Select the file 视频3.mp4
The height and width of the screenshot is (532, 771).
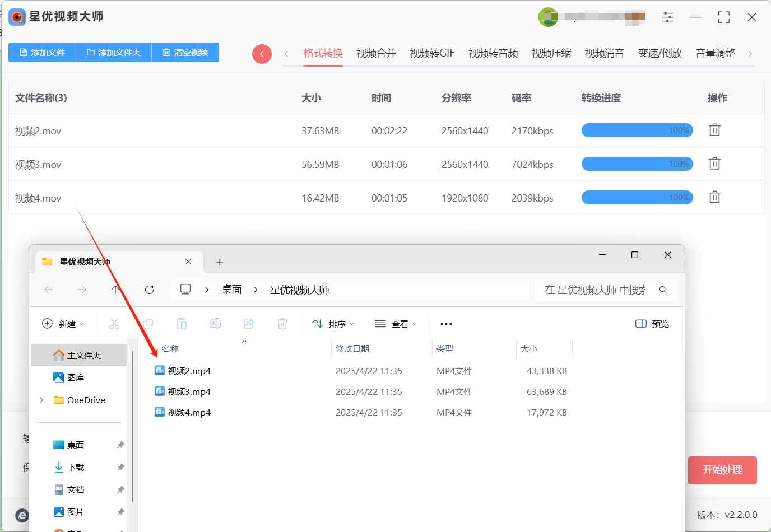click(x=189, y=391)
